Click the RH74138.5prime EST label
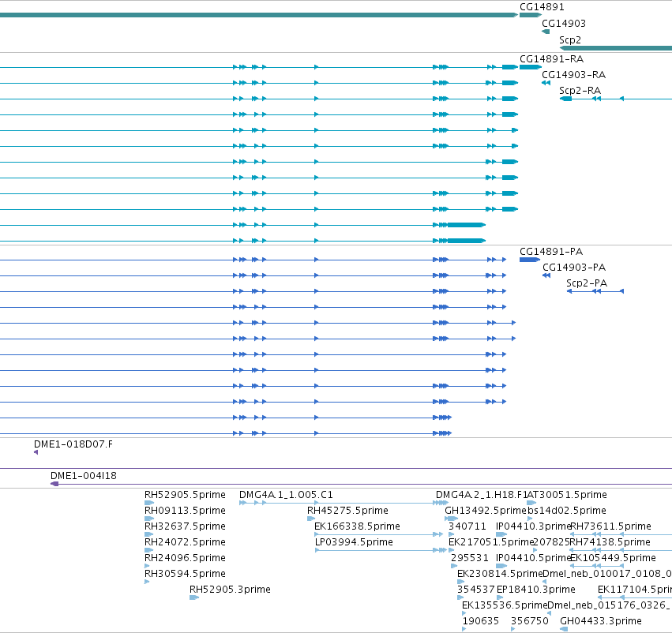This screenshot has width=672, height=633. [610, 542]
